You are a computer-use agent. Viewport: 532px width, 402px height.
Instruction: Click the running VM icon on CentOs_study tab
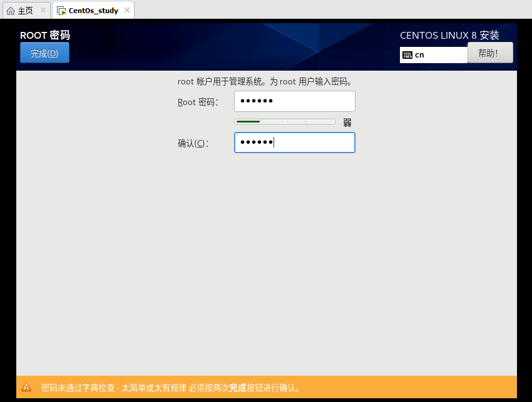[x=60, y=10]
